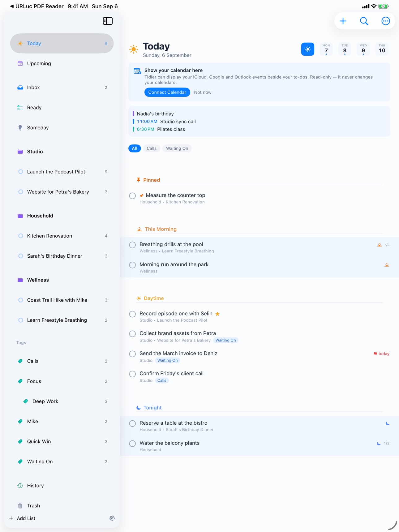Open the Deep Work tag
The width and height of the screenshot is (399, 532).
point(62,401)
